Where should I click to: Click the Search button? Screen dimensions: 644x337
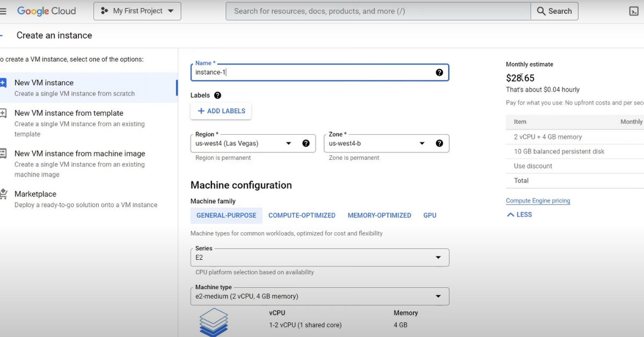(554, 11)
